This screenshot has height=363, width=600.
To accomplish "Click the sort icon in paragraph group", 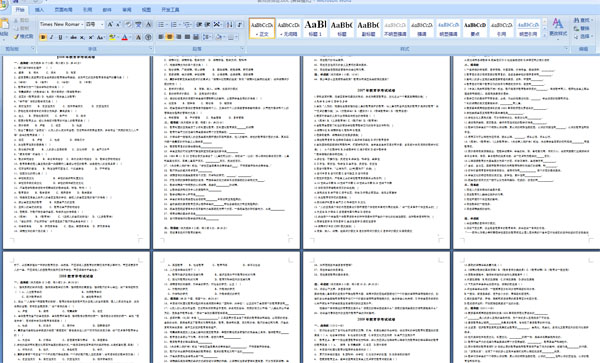I will pyautogui.click(x=230, y=24).
